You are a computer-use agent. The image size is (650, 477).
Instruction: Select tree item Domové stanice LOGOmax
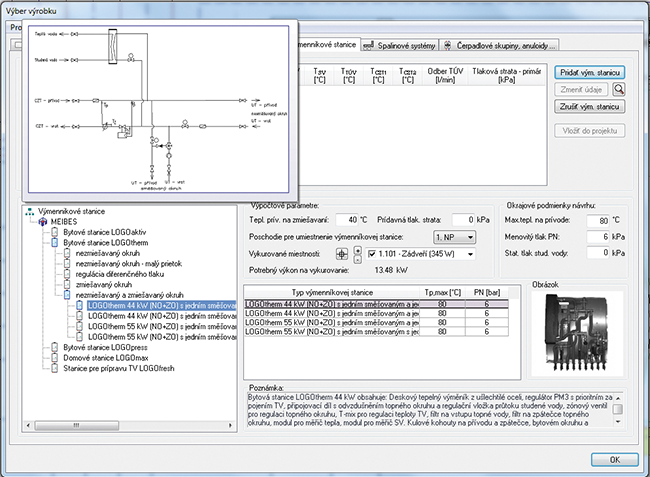[106, 358]
